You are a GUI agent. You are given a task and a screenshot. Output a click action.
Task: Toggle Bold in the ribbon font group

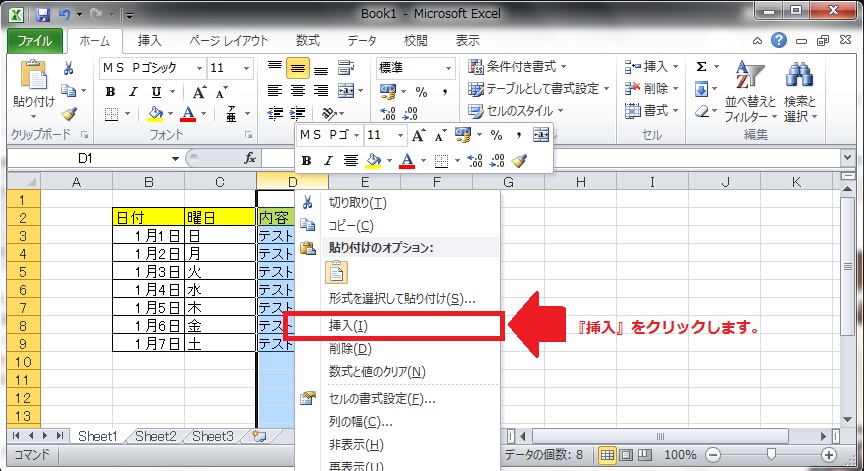(x=110, y=92)
